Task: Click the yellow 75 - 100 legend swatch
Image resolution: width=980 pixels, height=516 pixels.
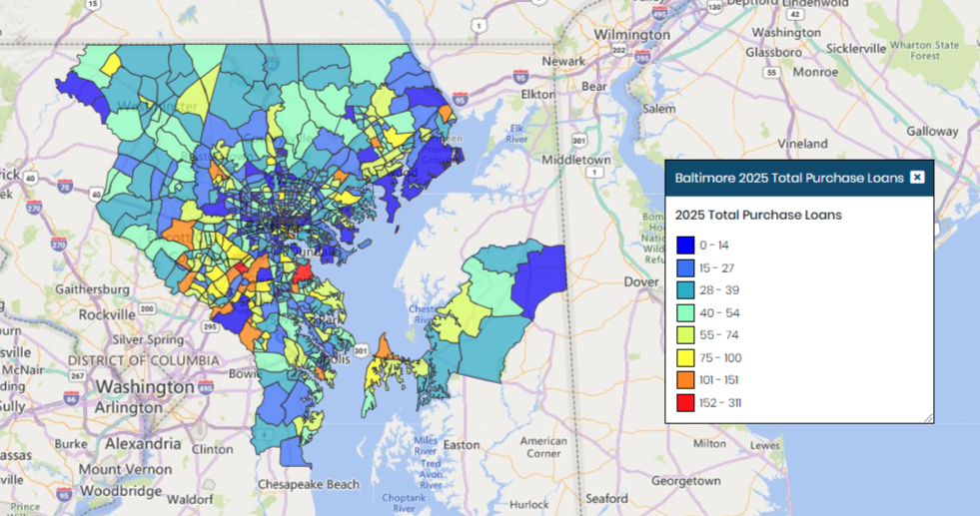Action: pyautogui.click(x=685, y=357)
